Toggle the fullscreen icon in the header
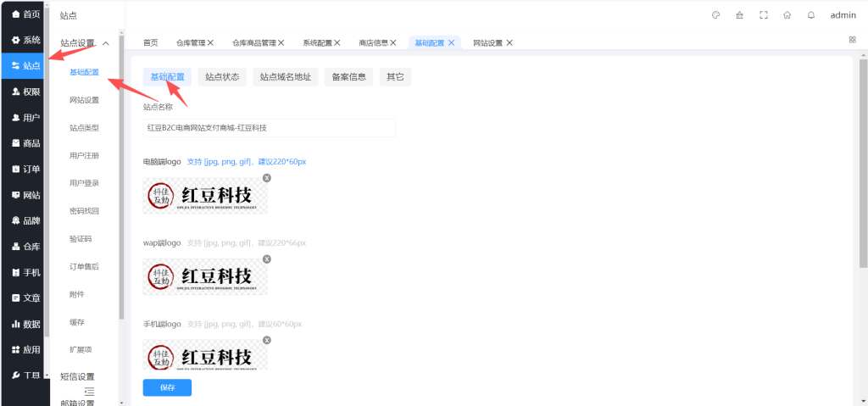This screenshot has width=868, height=406. pos(764,15)
